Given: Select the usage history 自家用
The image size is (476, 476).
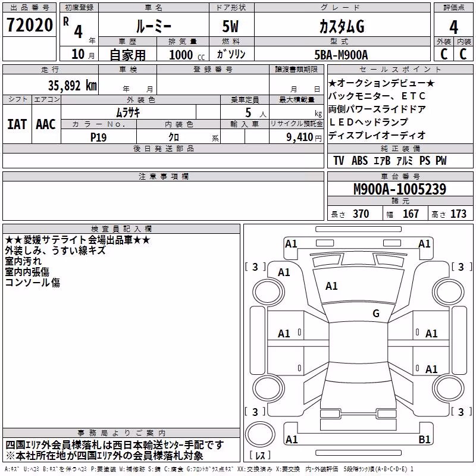Looking at the screenshot, I should click(127, 55).
